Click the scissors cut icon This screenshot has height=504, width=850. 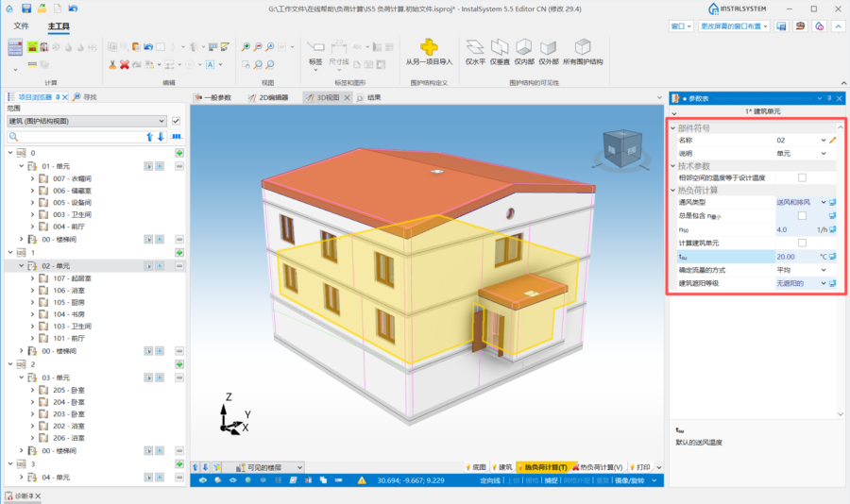(112, 64)
